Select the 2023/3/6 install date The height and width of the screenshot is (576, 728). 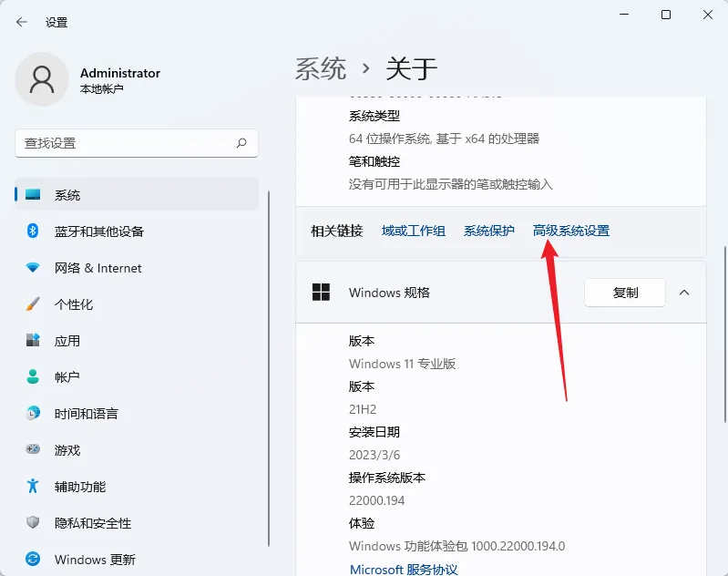(374, 455)
